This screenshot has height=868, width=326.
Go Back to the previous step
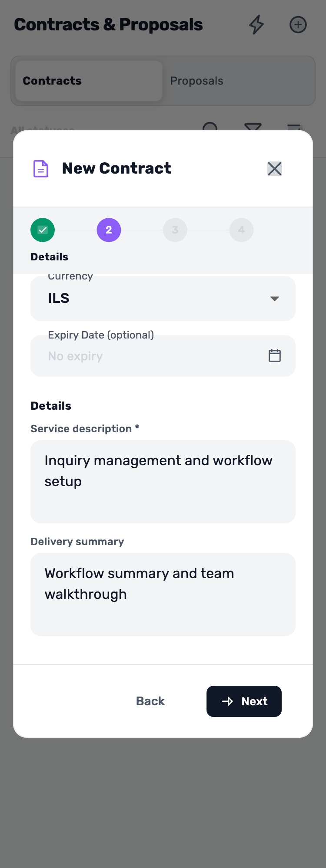click(150, 701)
